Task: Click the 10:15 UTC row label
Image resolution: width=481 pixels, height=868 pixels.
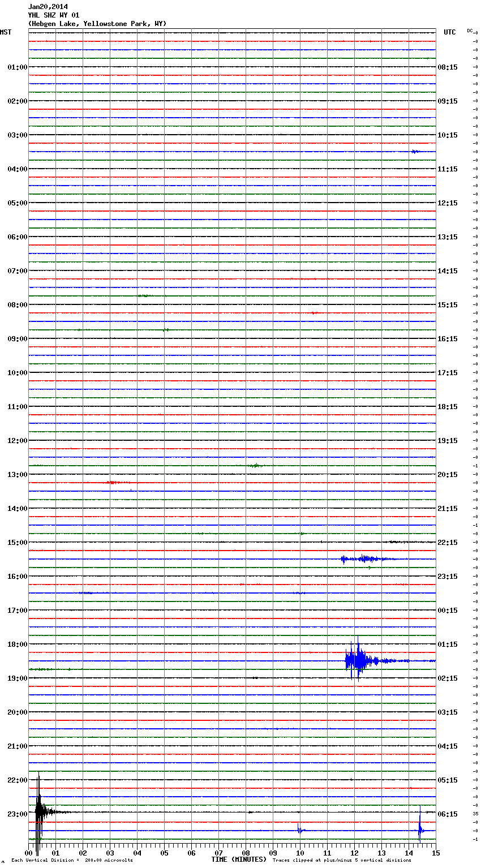Action: (x=448, y=135)
